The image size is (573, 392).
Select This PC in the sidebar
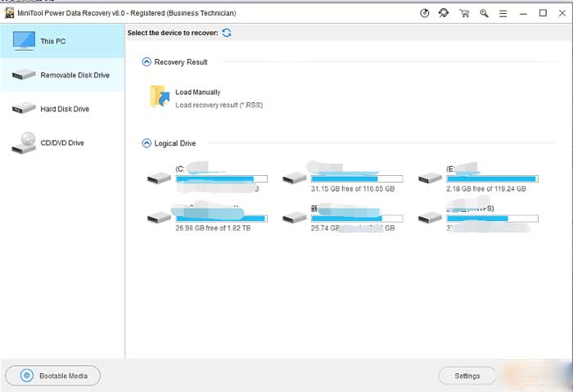pos(62,41)
